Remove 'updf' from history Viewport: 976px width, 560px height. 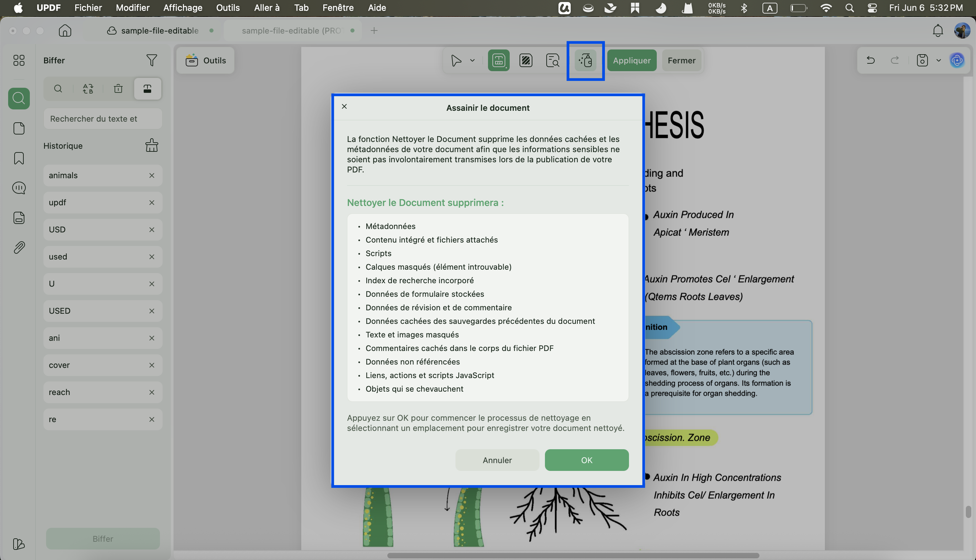151,202
